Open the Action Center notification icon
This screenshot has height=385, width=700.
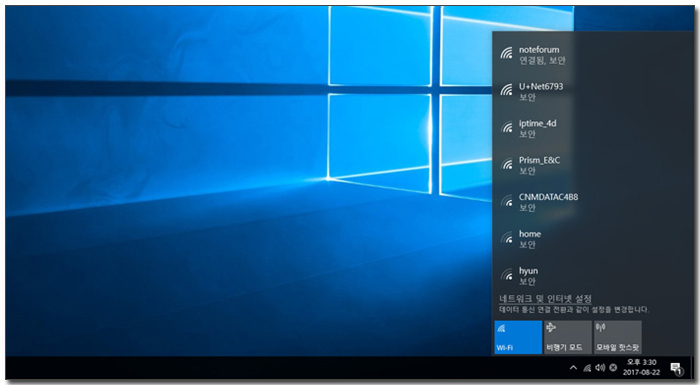coord(677,368)
